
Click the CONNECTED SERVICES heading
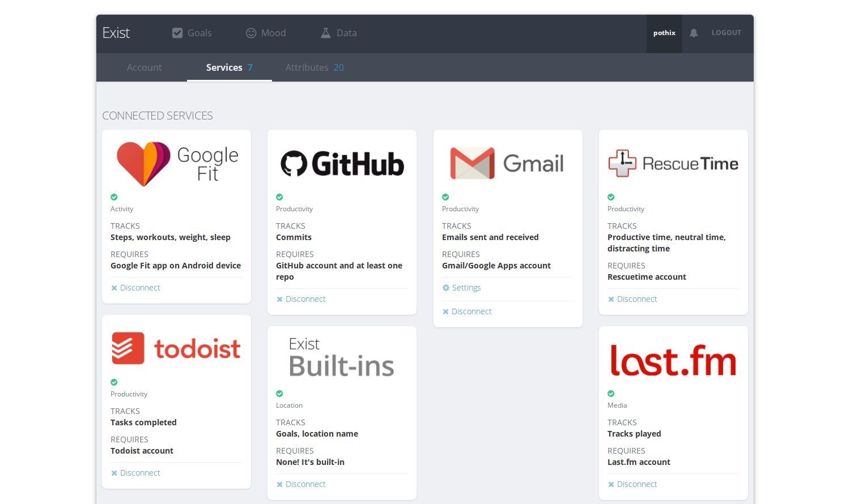(x=158, y=116)
